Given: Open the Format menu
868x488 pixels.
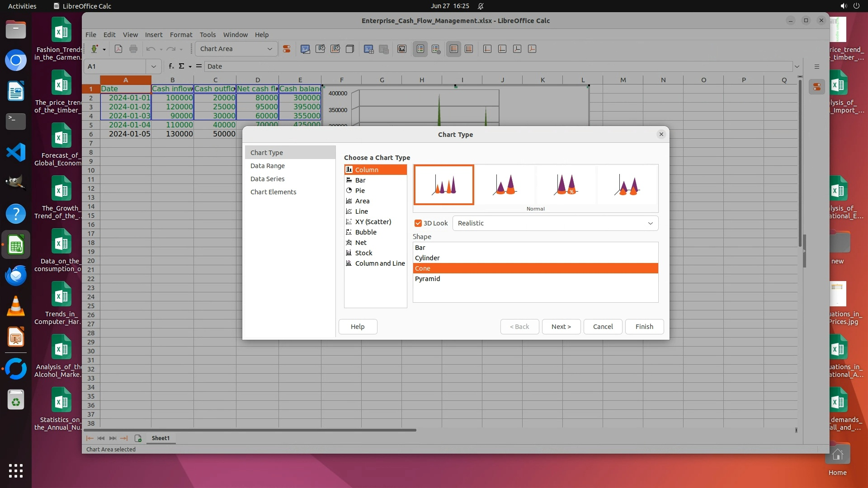Looking at the screenshot, I should click(x=181, y=35).
